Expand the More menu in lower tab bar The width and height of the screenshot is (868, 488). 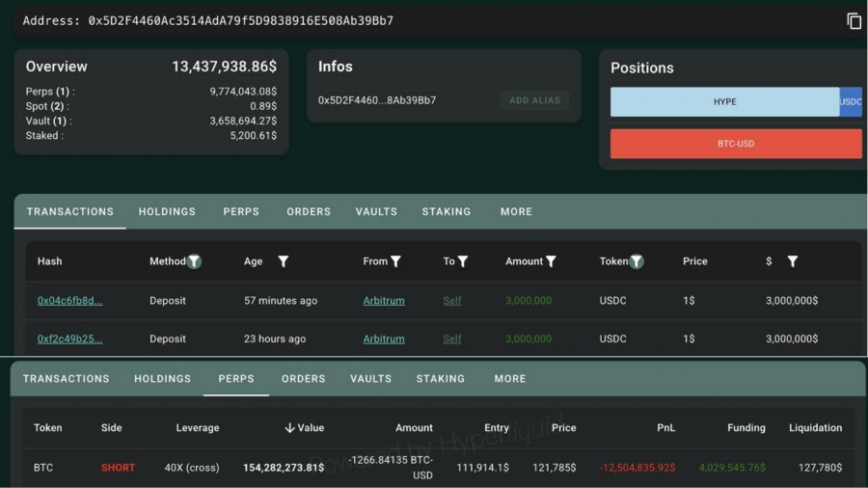pyautogui.click(x=510, y=379)
